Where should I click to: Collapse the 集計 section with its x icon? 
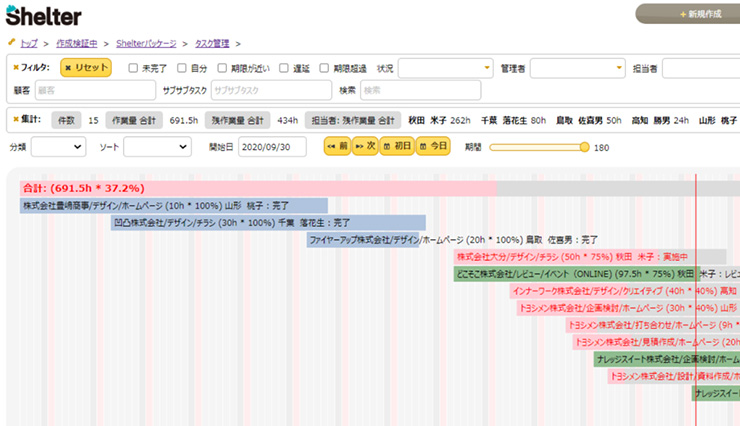[16, 119]
